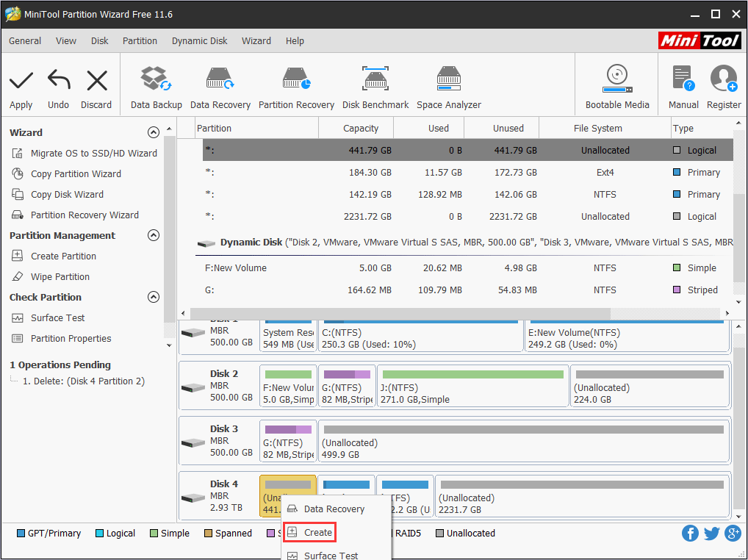Open the Twitter share icon

tap(711, 534)
